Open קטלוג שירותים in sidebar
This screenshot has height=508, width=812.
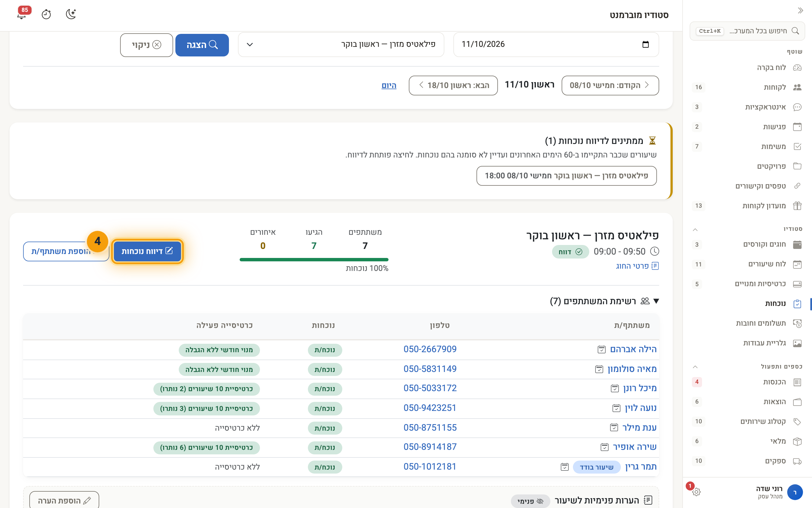[x=747, y=421]
